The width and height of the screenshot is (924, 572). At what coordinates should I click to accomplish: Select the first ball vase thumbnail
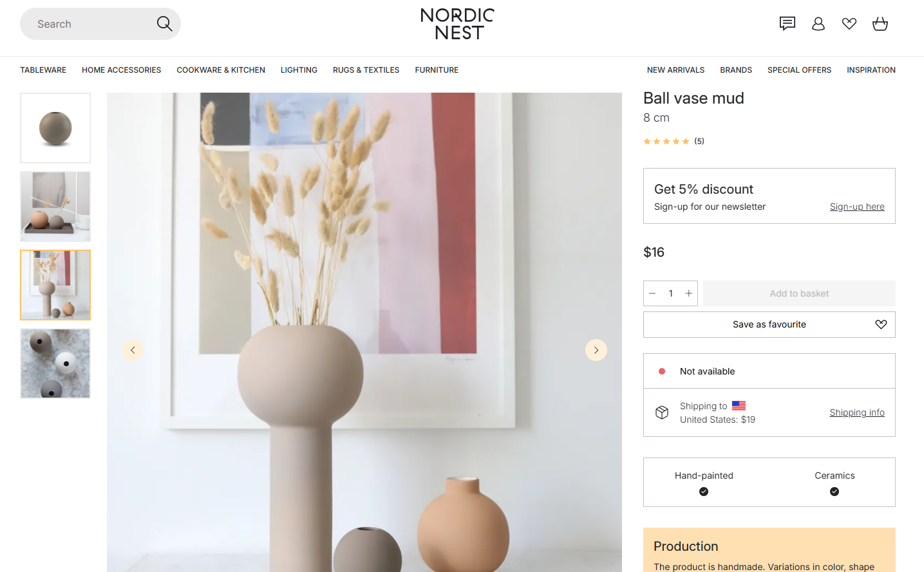coord(55,128)
